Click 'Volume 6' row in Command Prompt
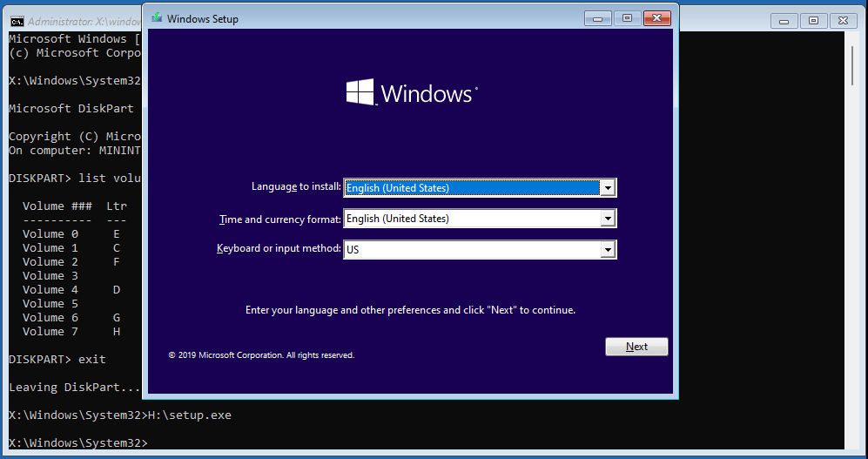The width and height of the screenshot is (868, 459). [x=71, y=317]
